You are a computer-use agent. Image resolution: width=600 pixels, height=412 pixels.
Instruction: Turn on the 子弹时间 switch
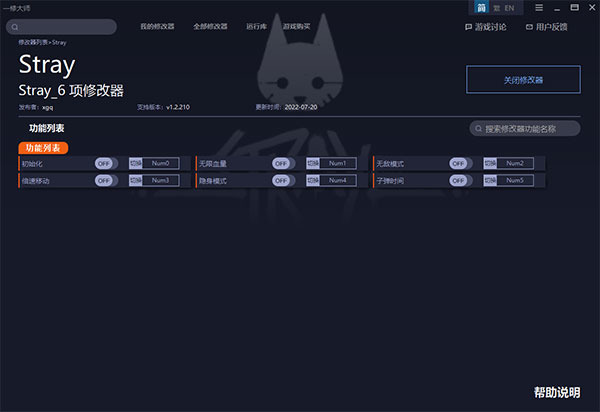pos(460,181)
